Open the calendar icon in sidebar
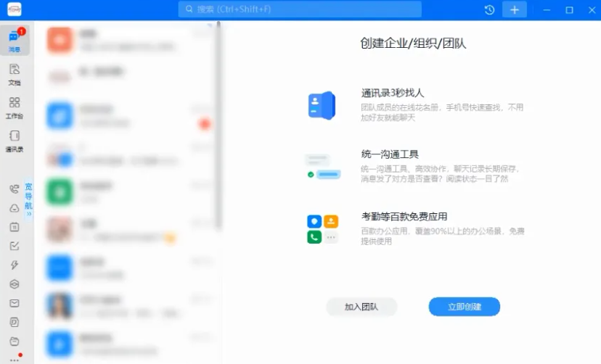 (x=15, y=227)
